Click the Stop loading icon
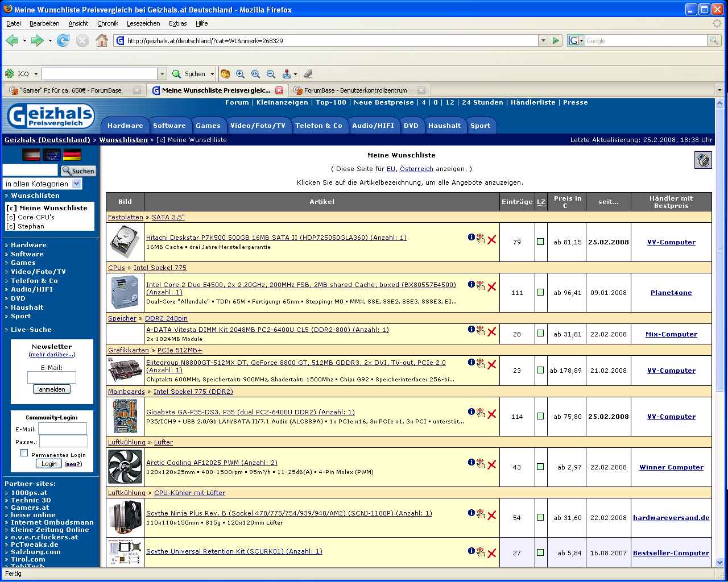 [x=82, y=40]
